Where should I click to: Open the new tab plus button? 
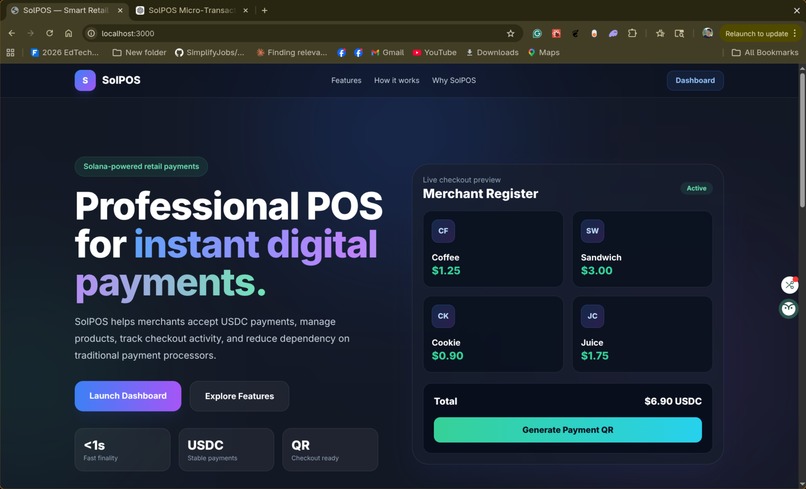click(264, 10)
